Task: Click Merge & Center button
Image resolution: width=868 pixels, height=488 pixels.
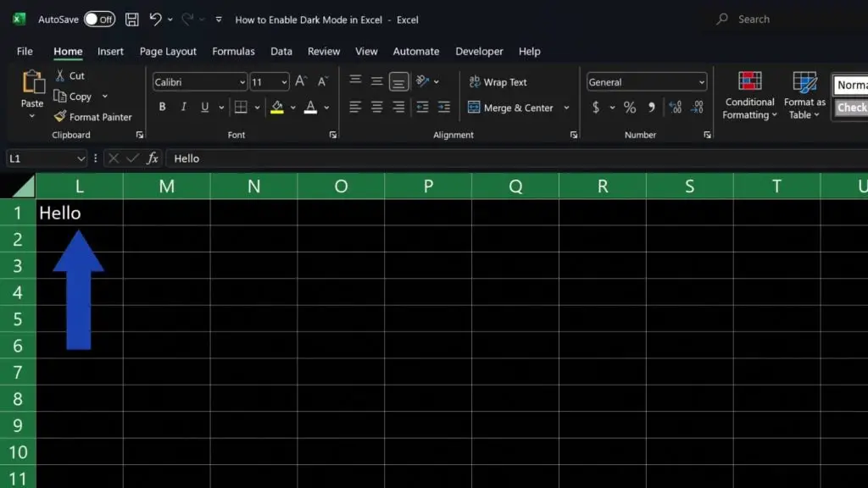Action: click(x=509, y=108)
